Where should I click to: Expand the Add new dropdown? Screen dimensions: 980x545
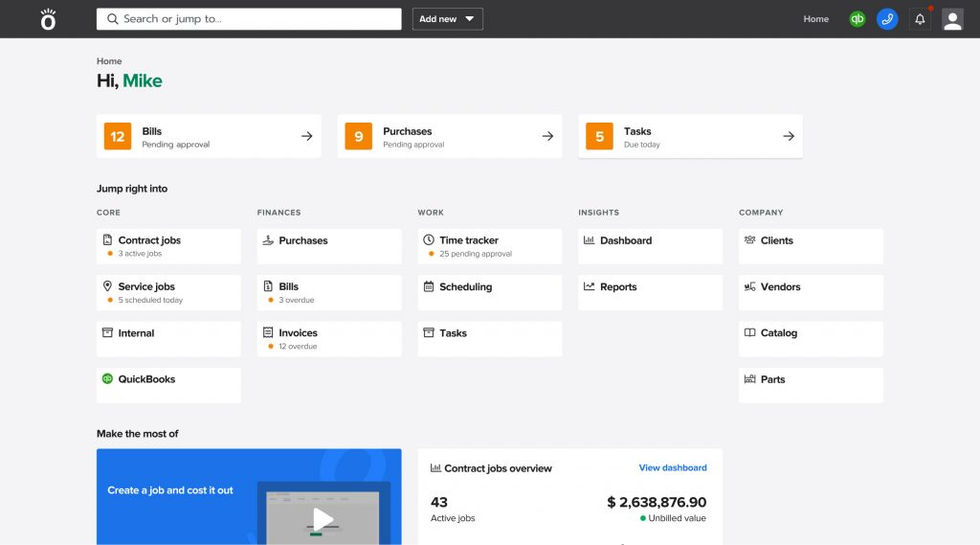(x=447, y=19)
